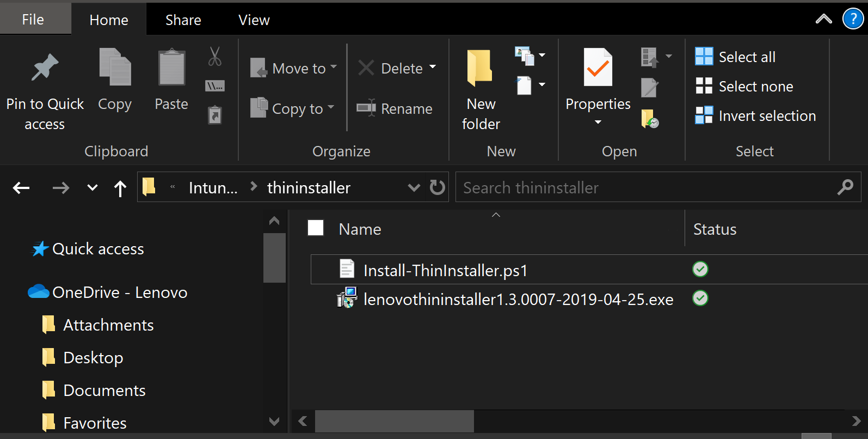Switch to the Share tab

pyautogui.click(x=183, y=20)
